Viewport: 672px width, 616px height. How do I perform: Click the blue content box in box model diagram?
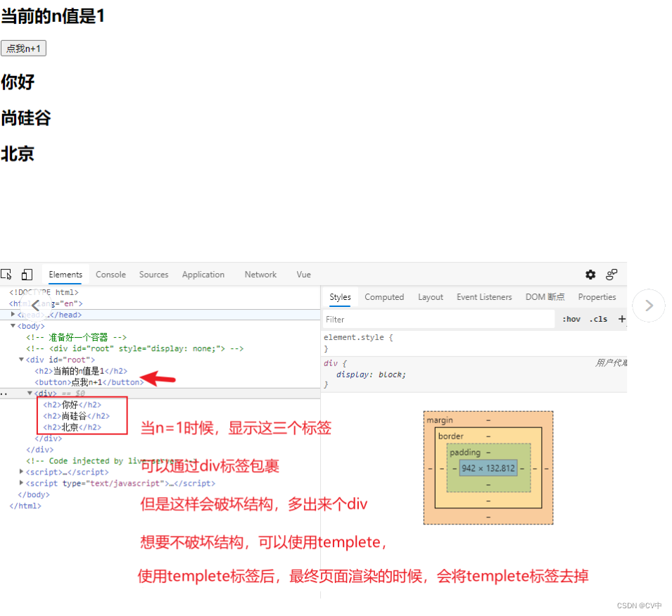[x=487, y=467]
